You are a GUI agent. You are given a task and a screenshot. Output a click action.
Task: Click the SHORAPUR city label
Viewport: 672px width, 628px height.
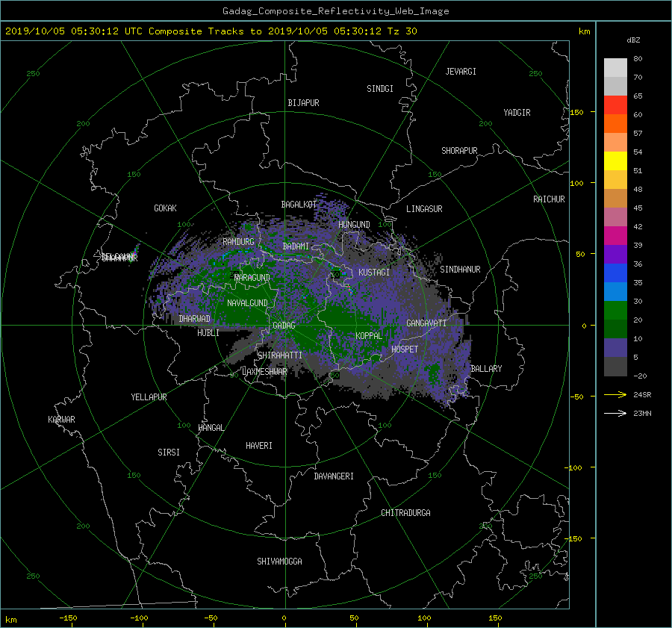(x=459, y=151)
